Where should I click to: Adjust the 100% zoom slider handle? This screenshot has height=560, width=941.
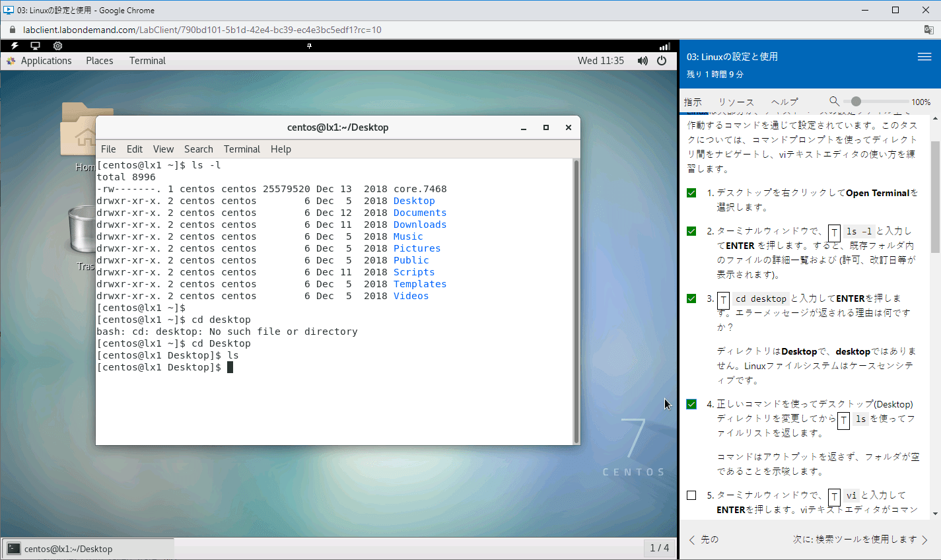856,102
